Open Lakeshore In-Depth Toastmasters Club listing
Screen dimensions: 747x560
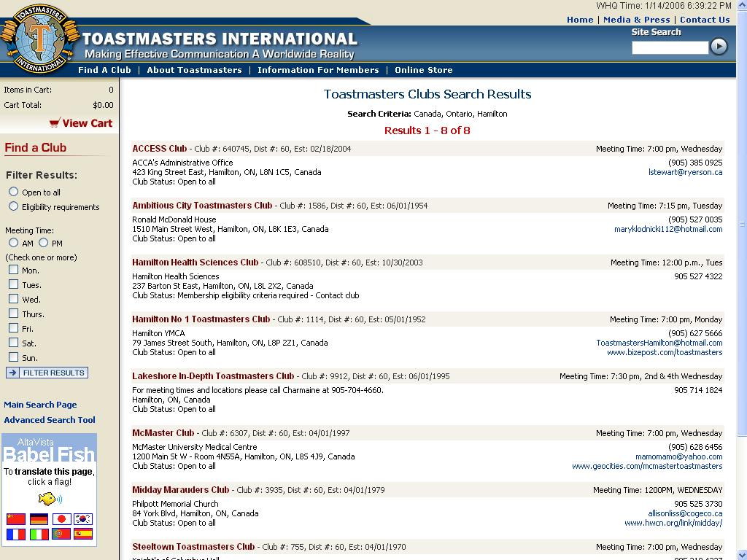(213, 376)
